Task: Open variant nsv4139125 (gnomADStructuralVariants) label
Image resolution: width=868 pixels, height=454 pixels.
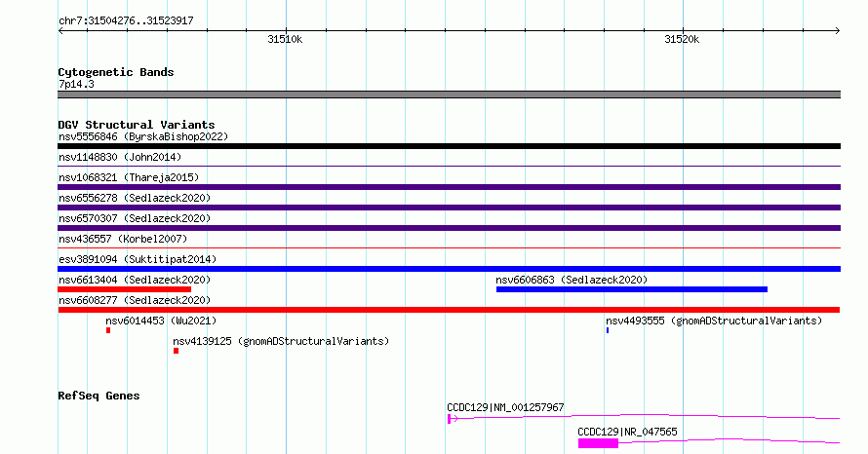Action: [x=281, y=341]
